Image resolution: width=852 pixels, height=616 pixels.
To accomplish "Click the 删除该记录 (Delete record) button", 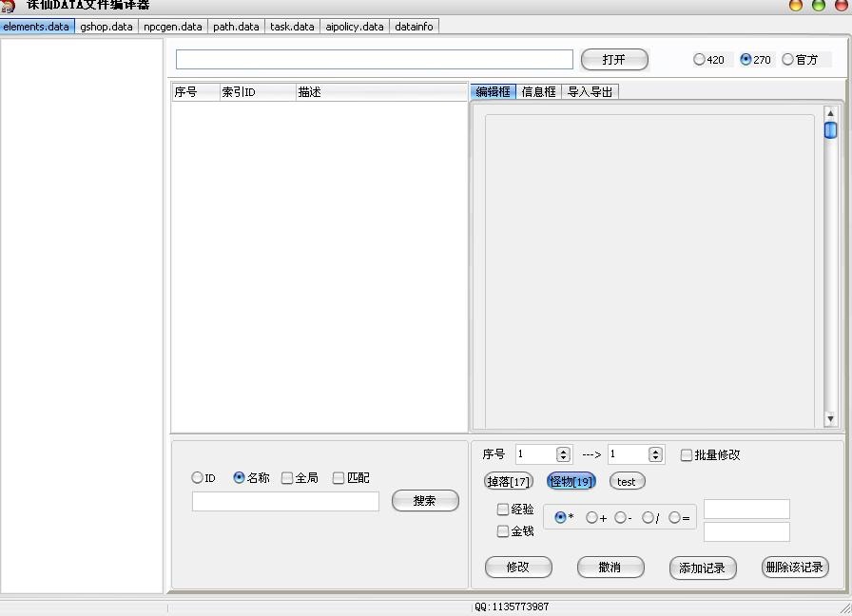I will point(795,567).
